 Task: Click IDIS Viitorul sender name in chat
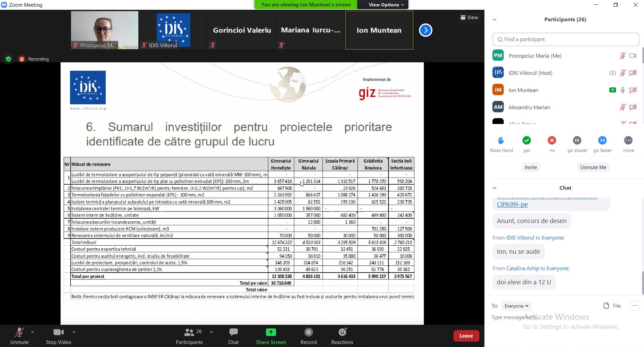[520, 238]
